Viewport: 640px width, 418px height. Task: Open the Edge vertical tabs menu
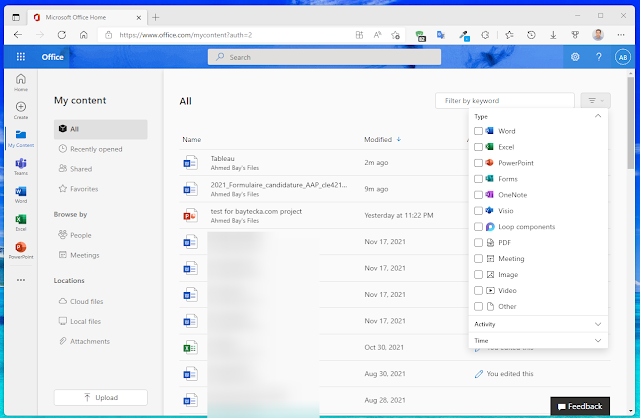[16, 17]
